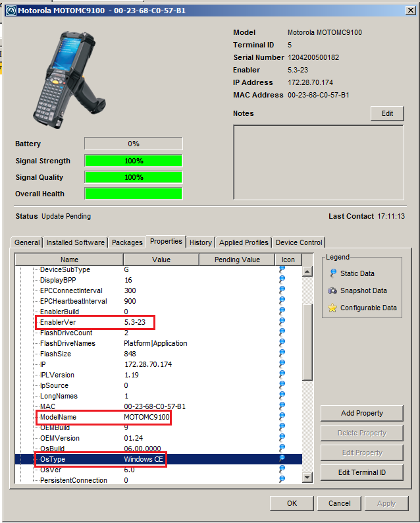Click the static data icon in OsBuild row
420x523 pixels.
click(x=282, y=449)
